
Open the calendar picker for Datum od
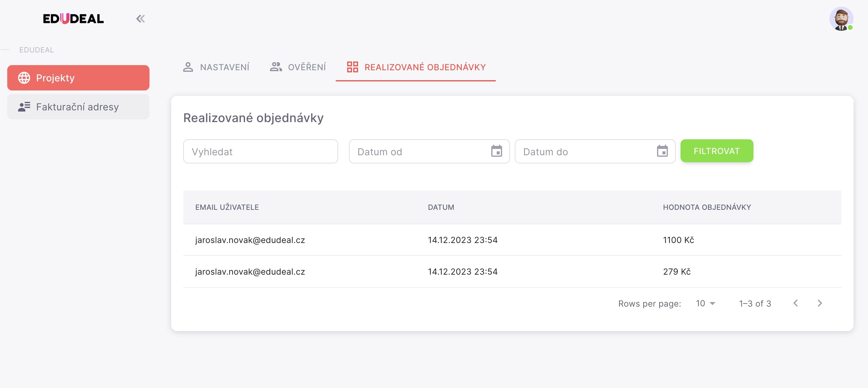pyautogui.click(x=496, y=151)
